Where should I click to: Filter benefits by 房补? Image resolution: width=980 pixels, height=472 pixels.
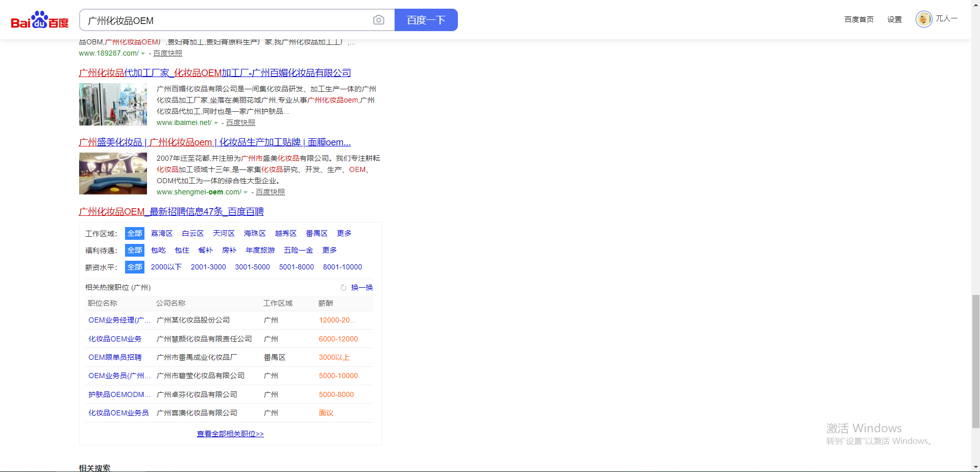229,250
